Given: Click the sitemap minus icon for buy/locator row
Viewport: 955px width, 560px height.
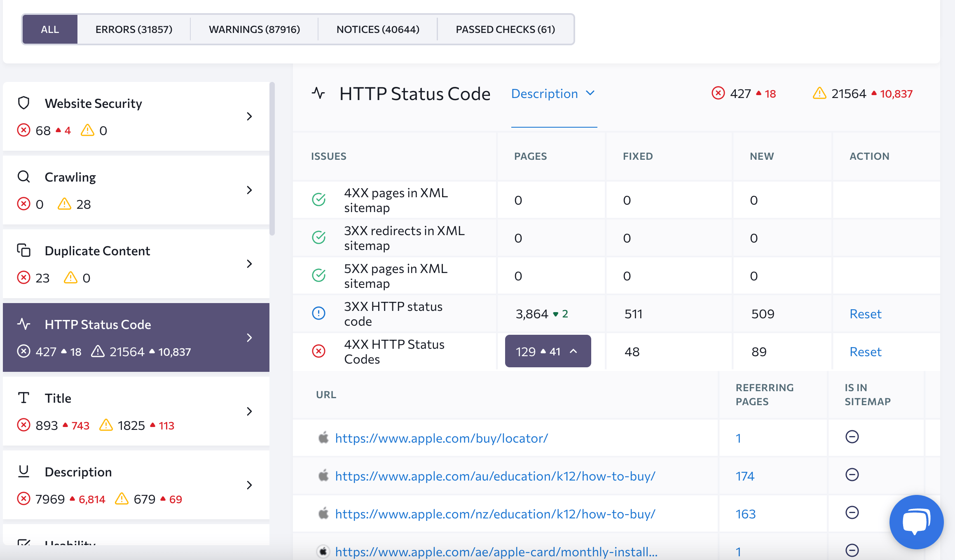Looking at the screenshot, I should 852,437.
